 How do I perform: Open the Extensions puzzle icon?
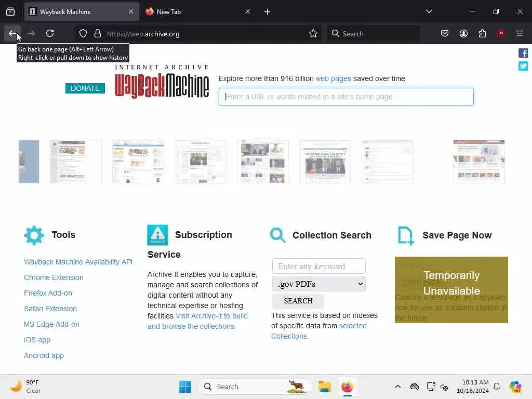tap(482, 33)
